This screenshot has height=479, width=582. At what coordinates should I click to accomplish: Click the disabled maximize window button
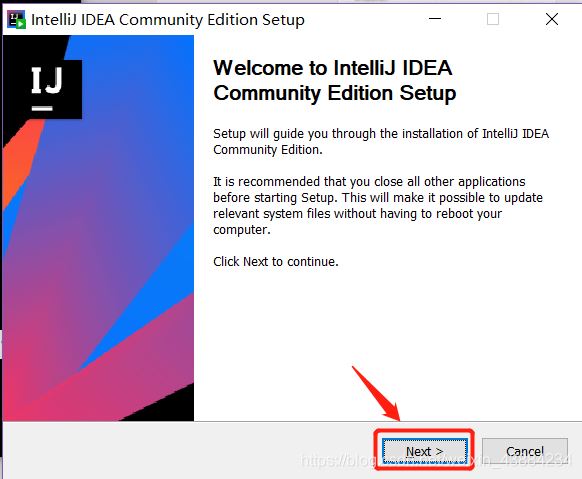[493, 19]
